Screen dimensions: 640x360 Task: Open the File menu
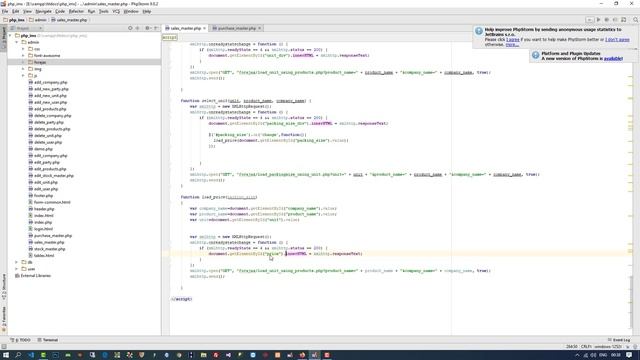click(5, 11)
